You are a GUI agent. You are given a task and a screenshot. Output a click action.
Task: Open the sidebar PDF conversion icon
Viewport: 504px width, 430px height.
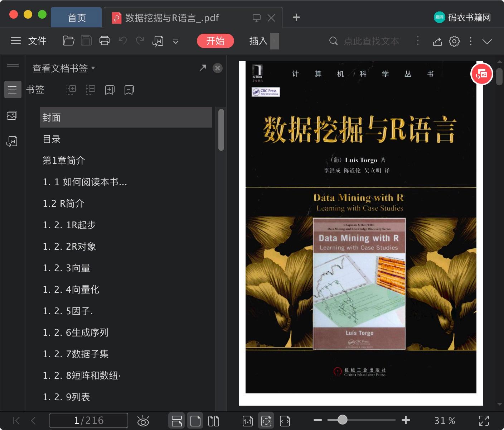click(12, 141)
